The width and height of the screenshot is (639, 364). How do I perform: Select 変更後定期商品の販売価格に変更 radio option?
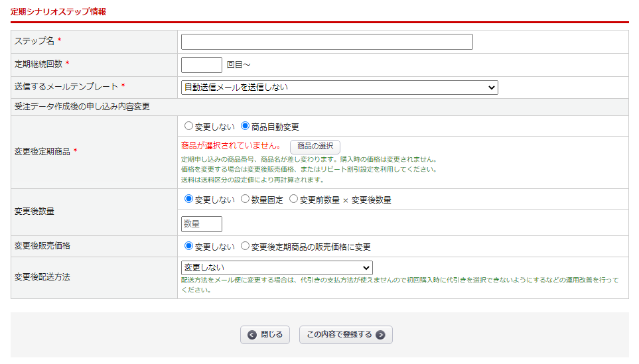click(x=245, y=246)
